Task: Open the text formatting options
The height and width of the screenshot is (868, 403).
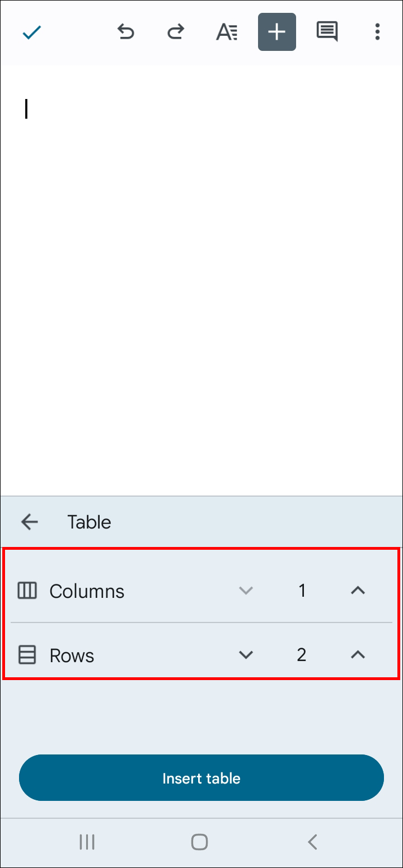Action: tap(227, 32)
